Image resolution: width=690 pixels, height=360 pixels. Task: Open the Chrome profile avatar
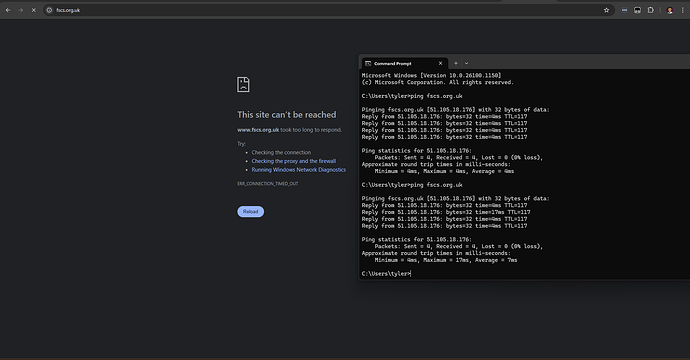670,10
